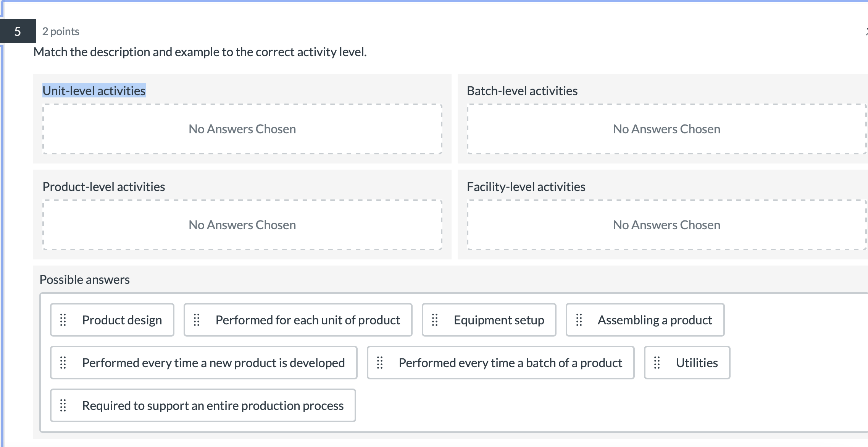Click drag handle on Performed for each unit
The image size is (868, 447).
pos(197,320)
